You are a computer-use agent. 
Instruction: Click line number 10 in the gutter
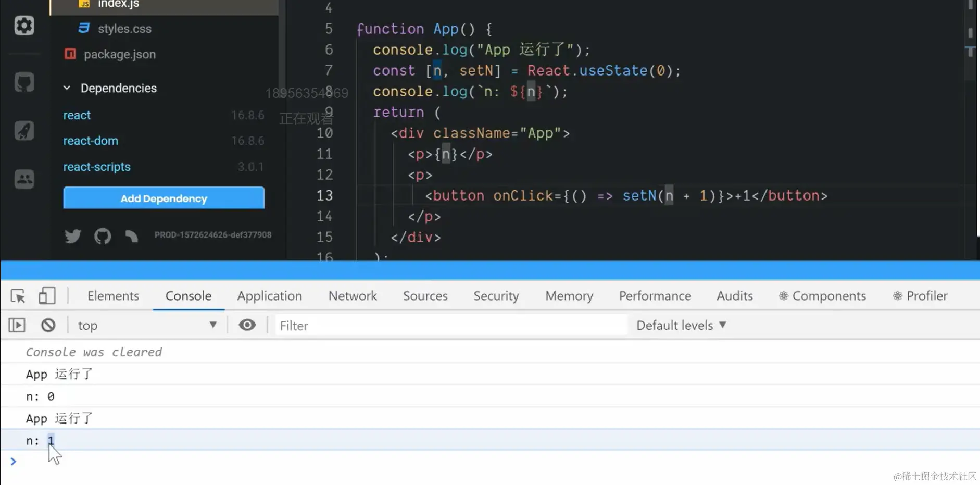click(324, 133)
